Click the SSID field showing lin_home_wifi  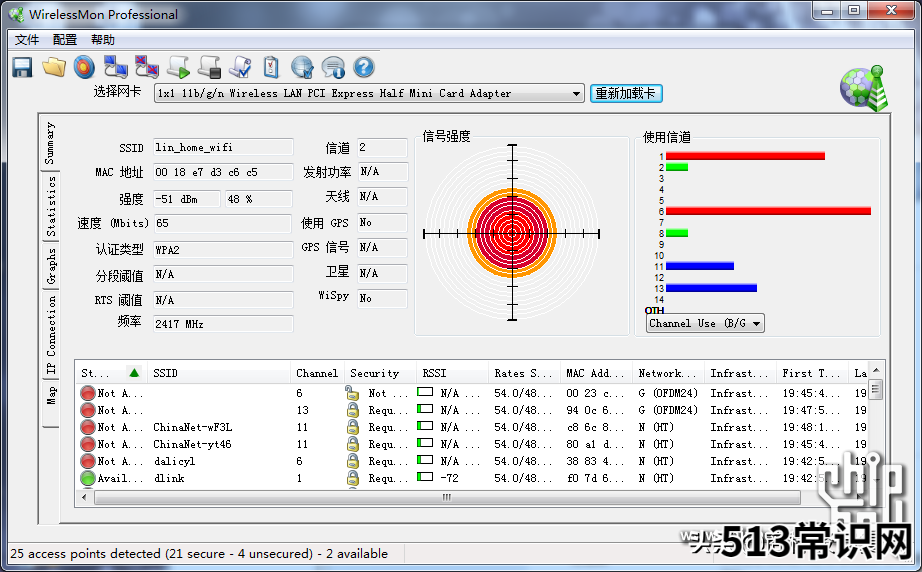pyautogui.click(x=223, y=147)
